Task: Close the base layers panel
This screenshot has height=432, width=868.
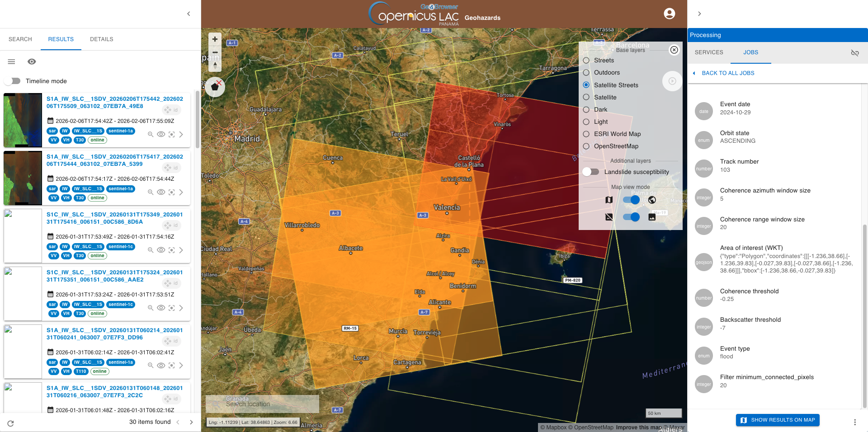Action: click(674, 50)
